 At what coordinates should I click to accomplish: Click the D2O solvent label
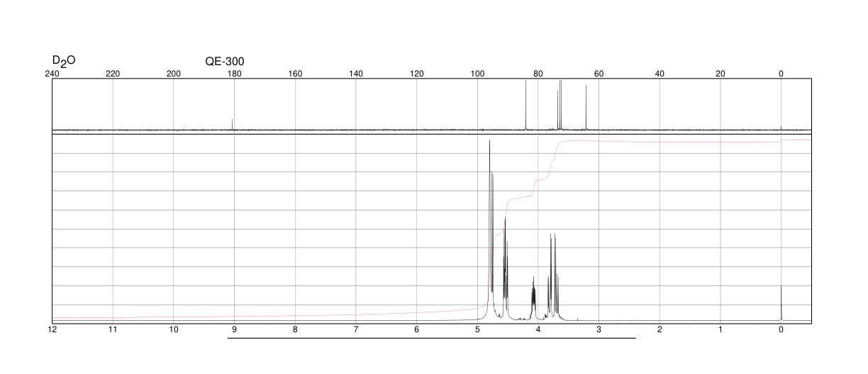64,61
